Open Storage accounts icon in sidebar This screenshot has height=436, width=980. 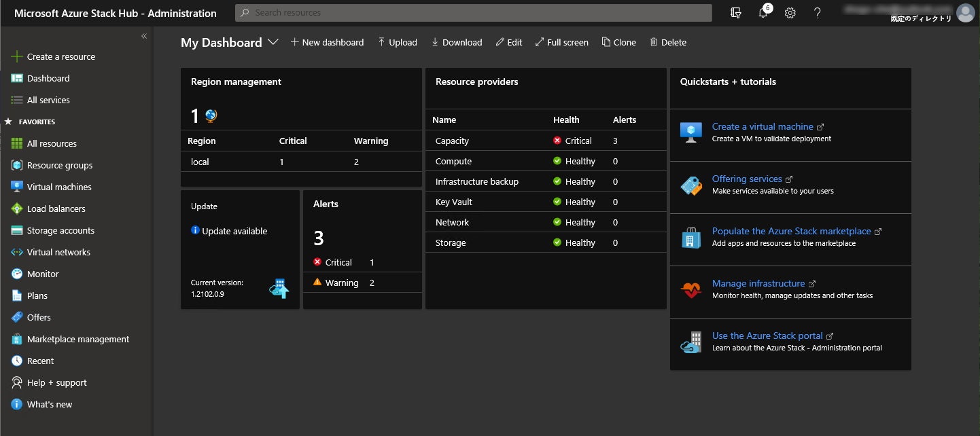pyautogui.click(x=17, y=230)
